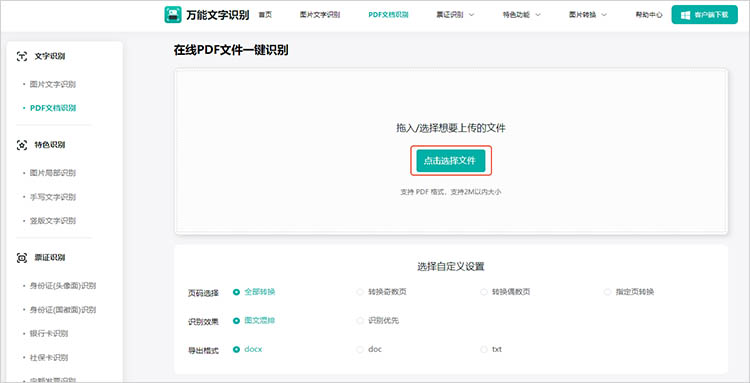Screen dimensions: 750x383
Task: Click the 特色识别 section icon
Action: click(22, 145)
